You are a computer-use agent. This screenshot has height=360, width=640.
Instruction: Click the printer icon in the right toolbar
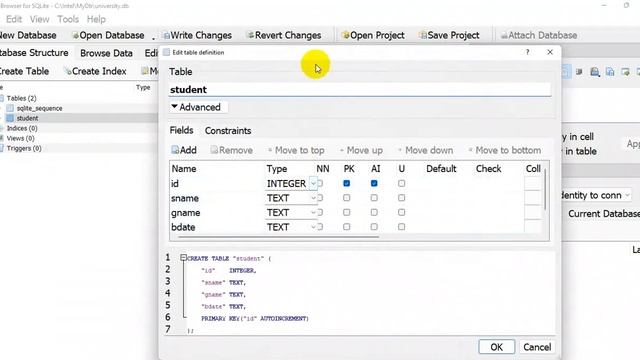(x=595, y=72)
